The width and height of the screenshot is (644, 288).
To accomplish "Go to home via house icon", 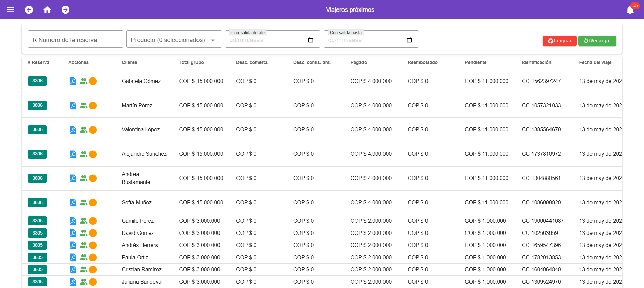I will [47, 10].
